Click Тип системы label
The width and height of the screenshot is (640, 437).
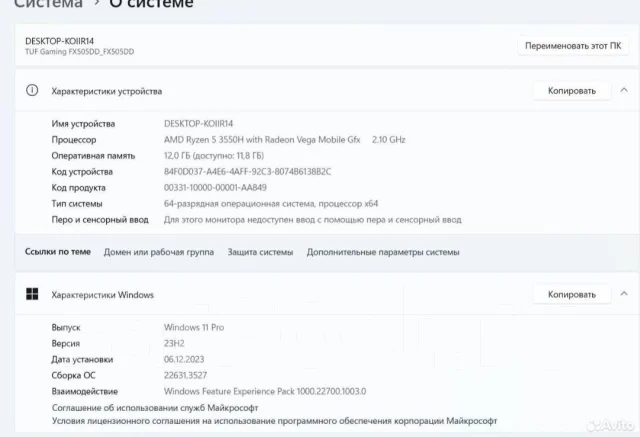point(77,204)
